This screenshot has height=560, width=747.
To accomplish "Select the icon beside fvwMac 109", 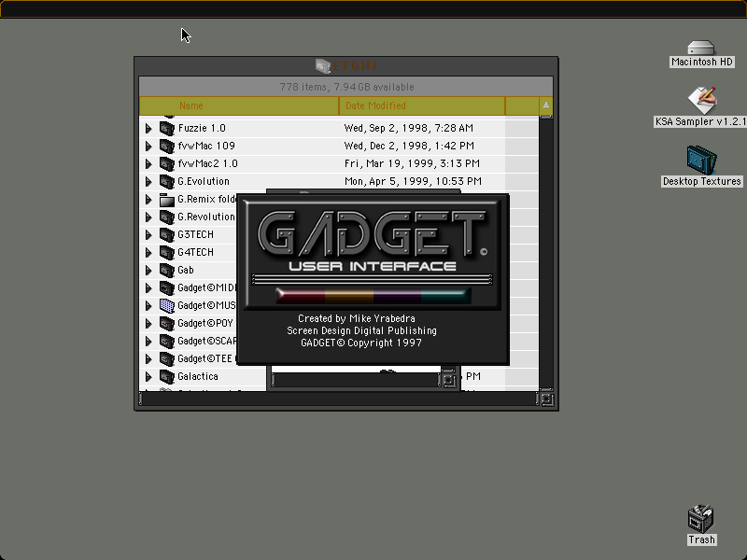I will click(x=167, y=146).
